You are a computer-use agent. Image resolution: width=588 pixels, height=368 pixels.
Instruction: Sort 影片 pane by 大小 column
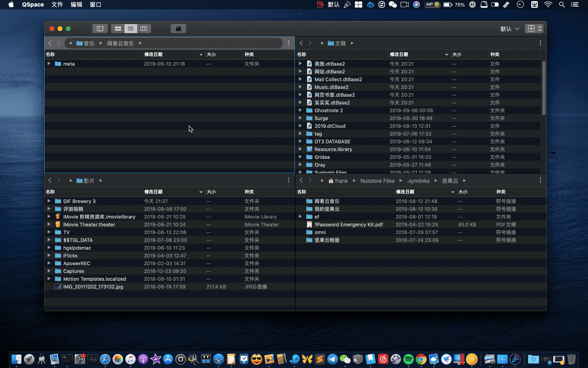tap(211, 192)
